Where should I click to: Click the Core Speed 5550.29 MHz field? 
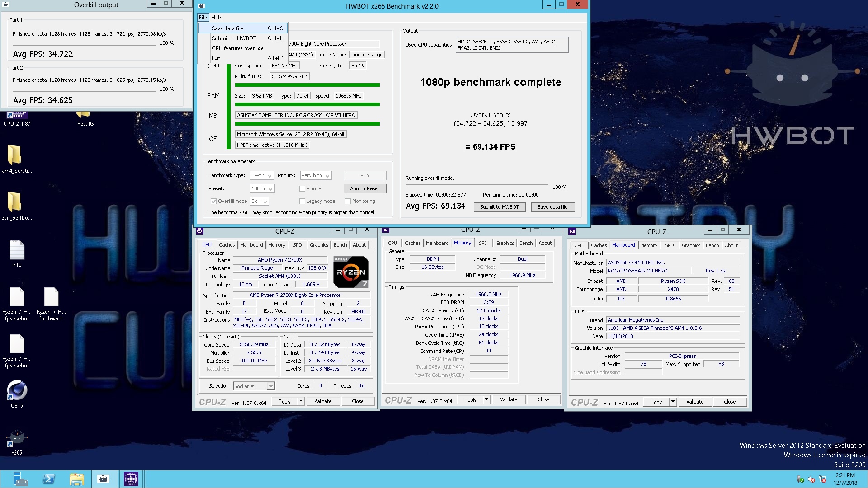(x=254, y=344)
